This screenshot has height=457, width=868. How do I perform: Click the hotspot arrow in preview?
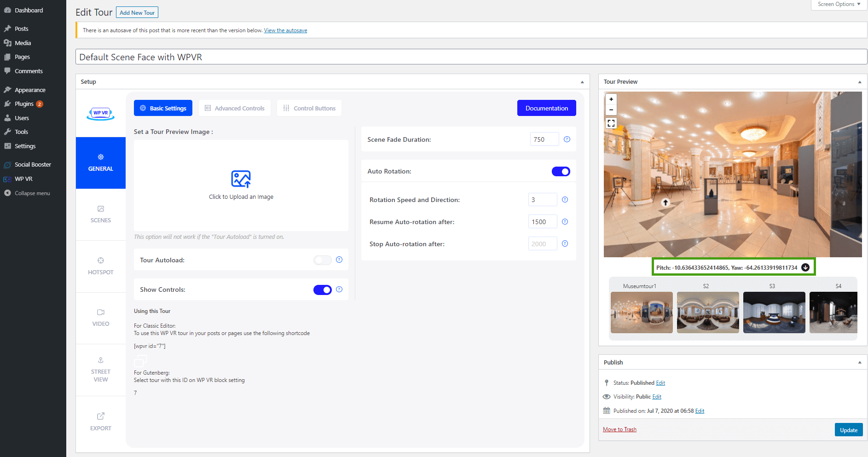tap(665, 202)
